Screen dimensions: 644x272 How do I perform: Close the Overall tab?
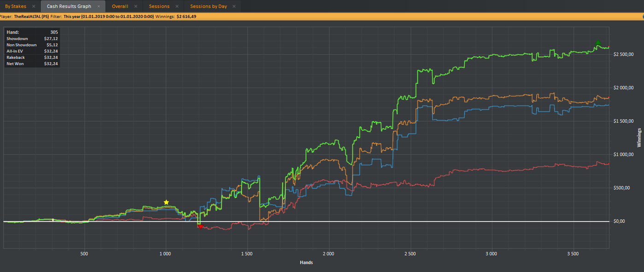point(135,6)
